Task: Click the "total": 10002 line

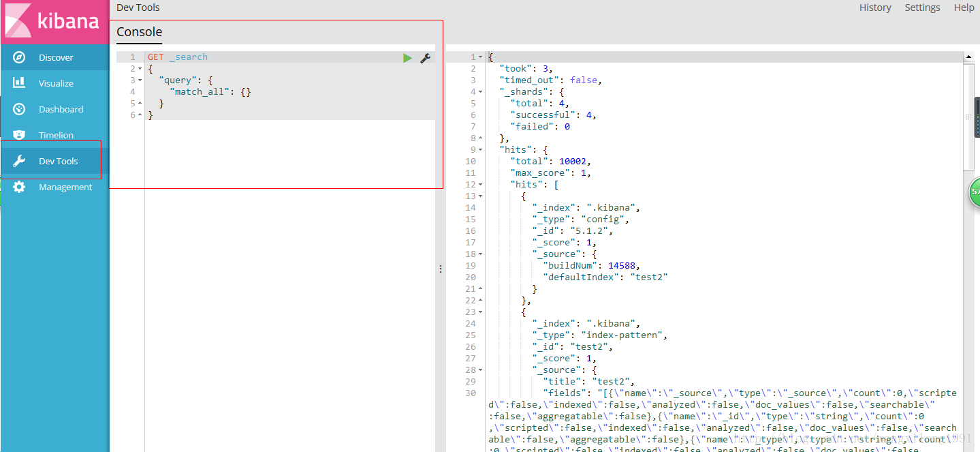Action: [551, 162]
